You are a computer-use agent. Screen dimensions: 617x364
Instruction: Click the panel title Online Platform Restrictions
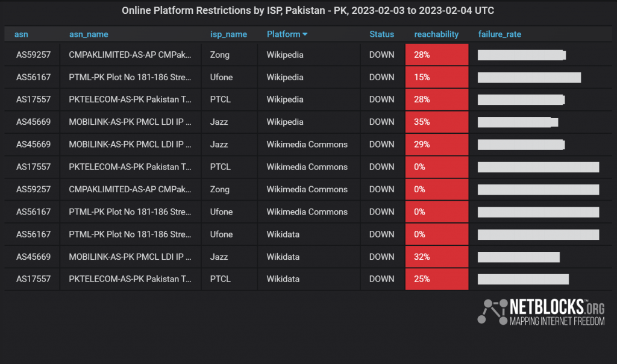point(308,11)
